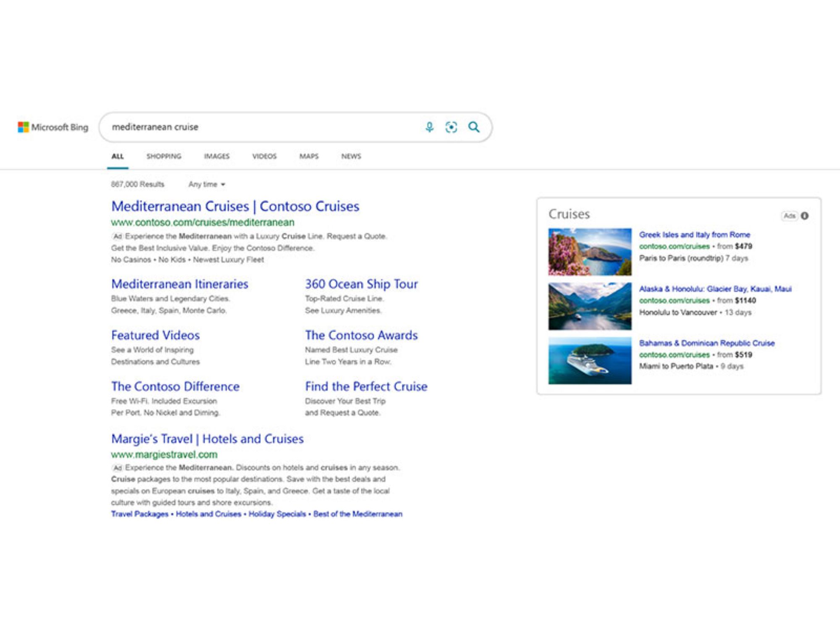
Task: Select the ALL tab
Action: point(118,156)
